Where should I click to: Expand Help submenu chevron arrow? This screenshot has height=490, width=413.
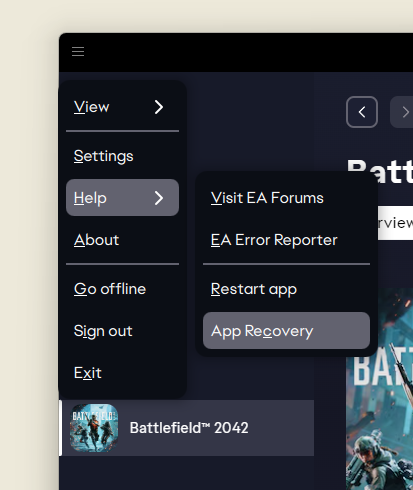tap(159, 198)
